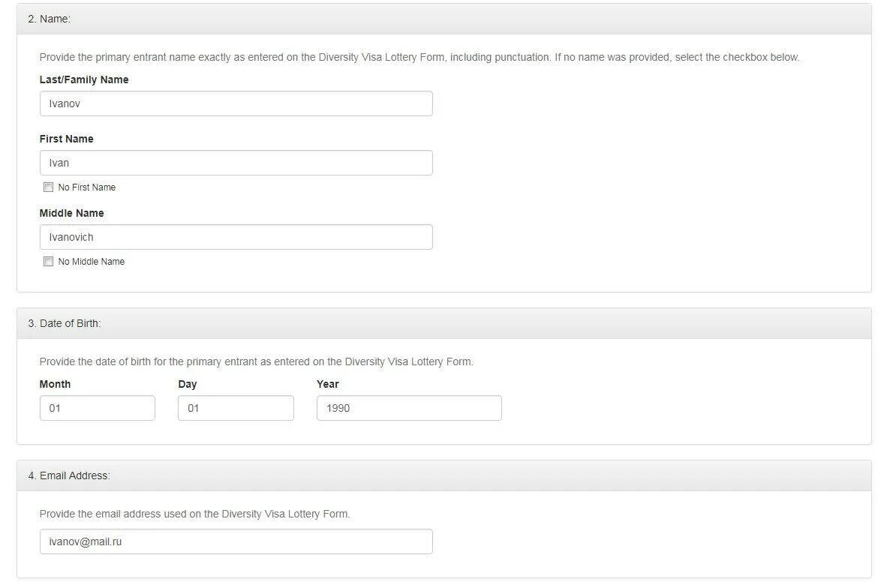The height and width of the screenshot is (588, 893).
Task: Click the 'Day' label
Action: [188, 384]
